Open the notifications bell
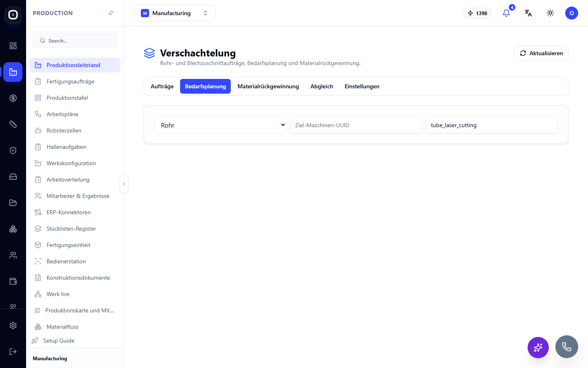 (506, 13)
